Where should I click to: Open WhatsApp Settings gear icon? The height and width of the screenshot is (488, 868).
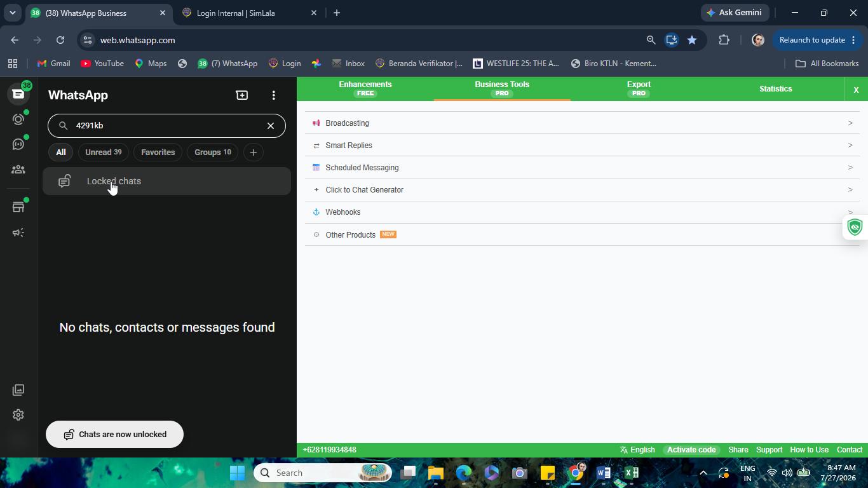pyautogui.click(x=18, y=415)
